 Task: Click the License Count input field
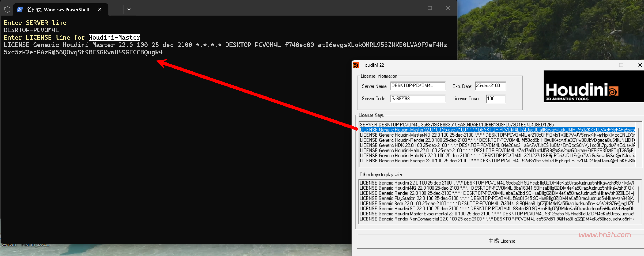click(x=496, y=99)
